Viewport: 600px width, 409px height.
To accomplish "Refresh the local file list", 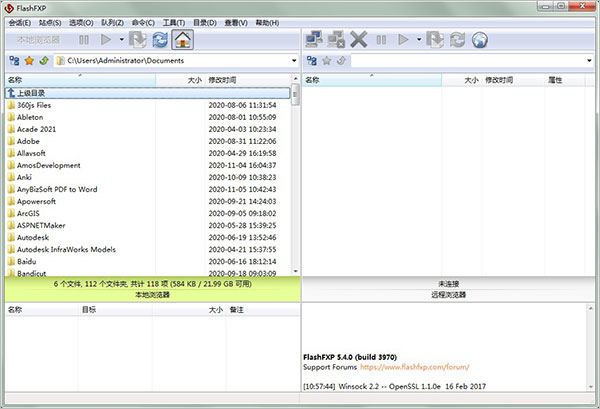I will pos(160,40).
